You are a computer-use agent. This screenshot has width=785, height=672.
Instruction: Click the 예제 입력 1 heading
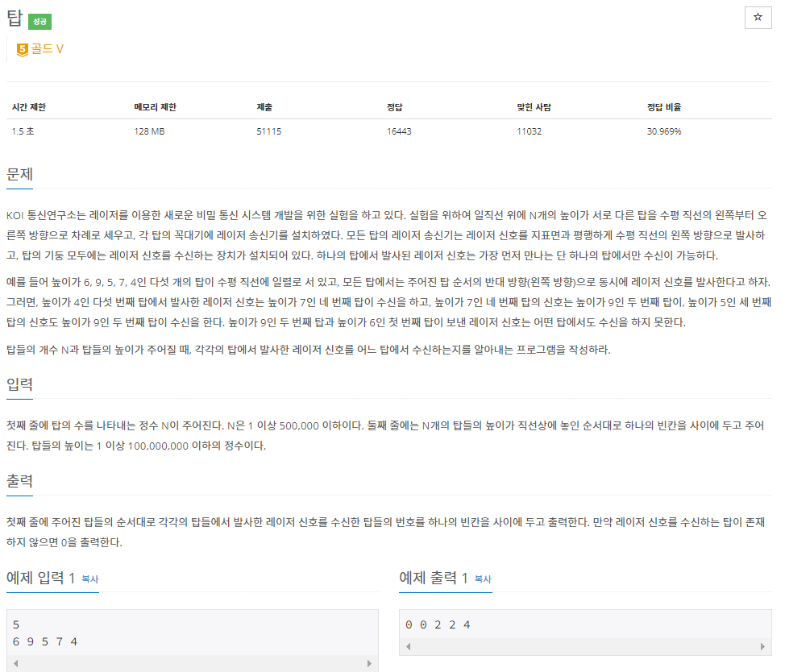pyautogui.click(x=40, y=578)
